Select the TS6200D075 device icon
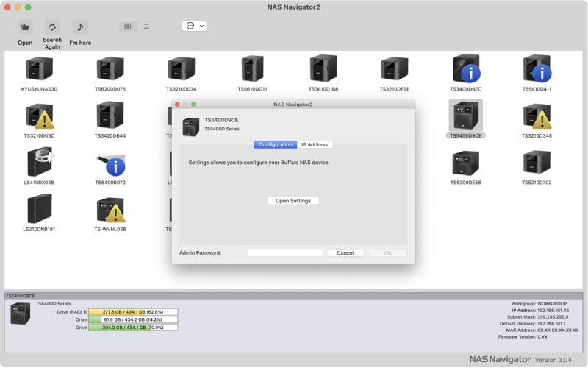Viewport: 588px width, 368px height. coord(110,68)
